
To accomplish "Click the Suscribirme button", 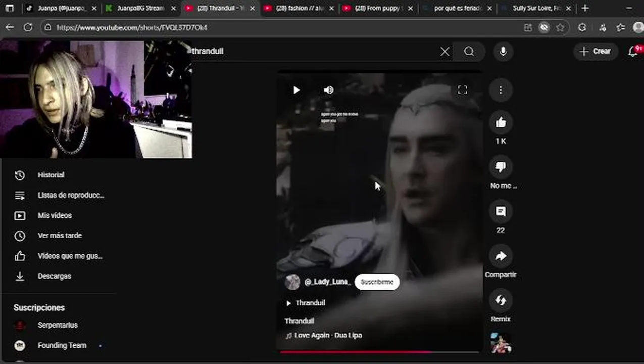I will [x=377, y=282].
